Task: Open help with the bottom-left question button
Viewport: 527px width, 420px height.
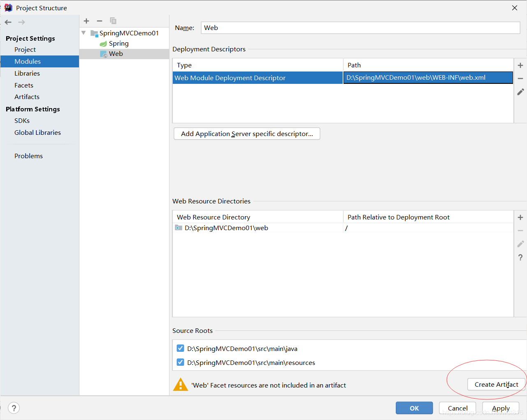Action: point(14,408)
